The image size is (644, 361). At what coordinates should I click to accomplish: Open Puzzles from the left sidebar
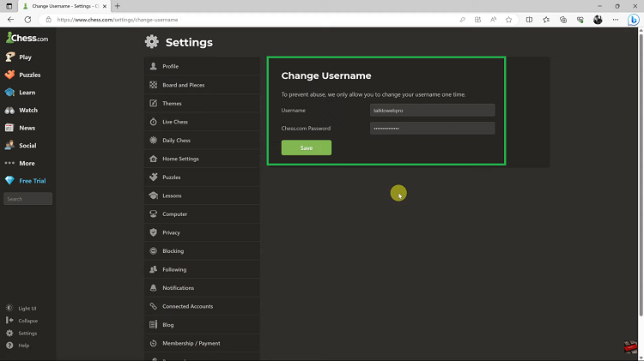point(22,75)
